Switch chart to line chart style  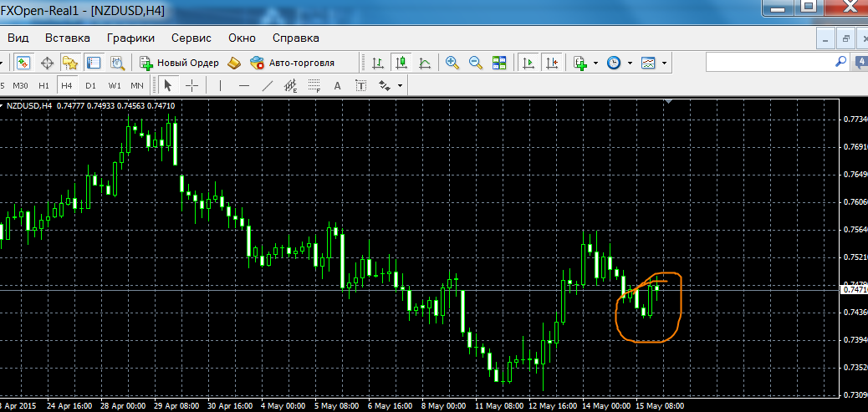click(x=425, y=63)
